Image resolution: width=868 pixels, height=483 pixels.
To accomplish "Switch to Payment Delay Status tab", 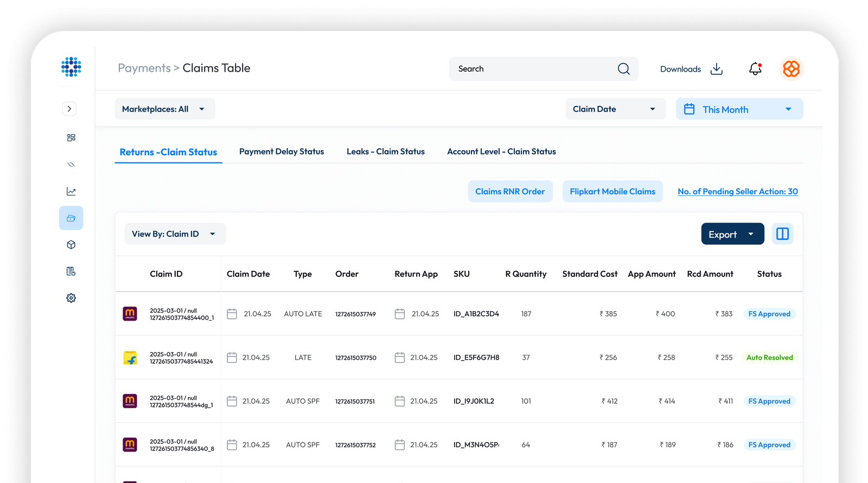I will click(282, 152).
